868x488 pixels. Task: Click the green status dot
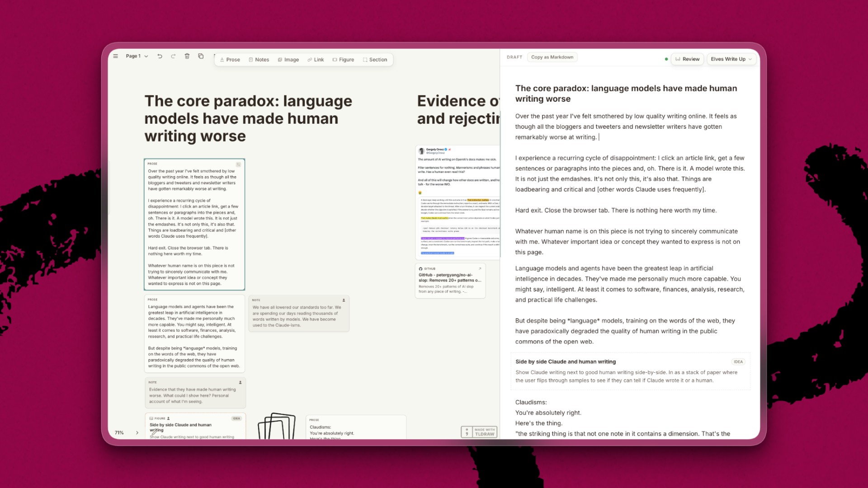[x=666, y=59]
